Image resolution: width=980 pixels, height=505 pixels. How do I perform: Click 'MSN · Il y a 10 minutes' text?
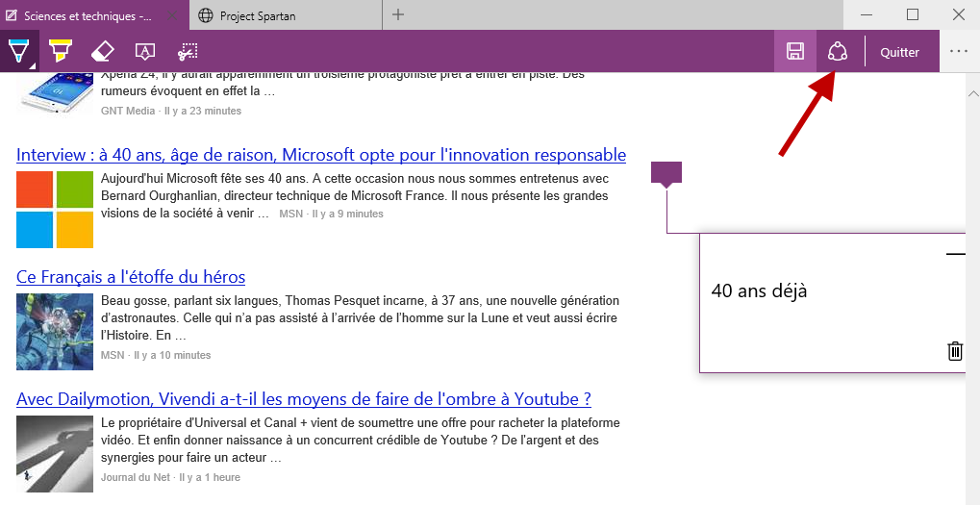156,355
